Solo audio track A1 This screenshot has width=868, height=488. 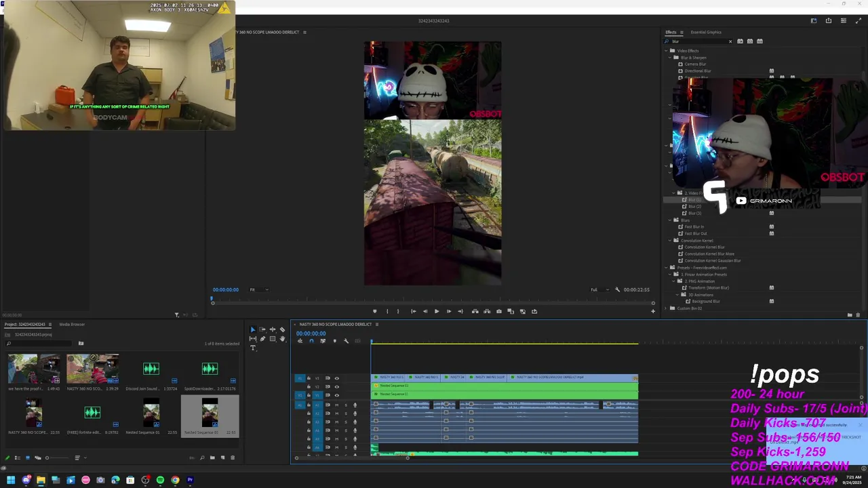345,405
